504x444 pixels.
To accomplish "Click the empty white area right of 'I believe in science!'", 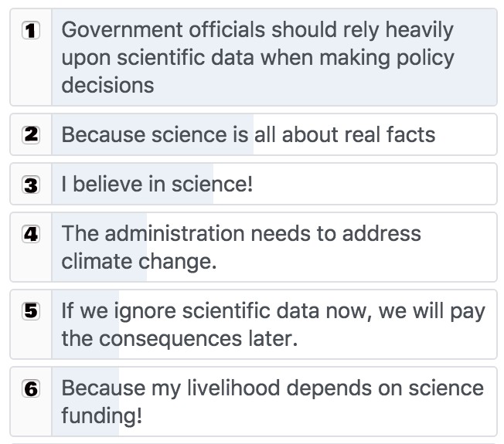I will [x=373, y=184].
